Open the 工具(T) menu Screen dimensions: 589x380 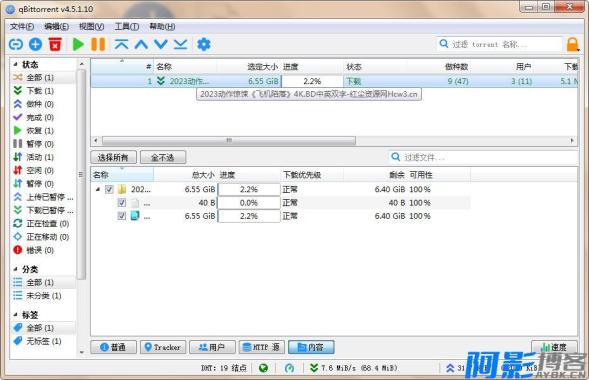[127, 26]
